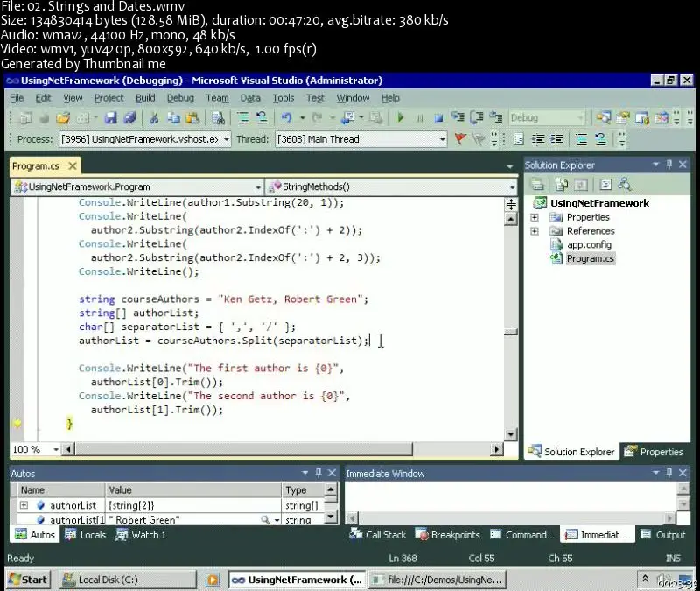Click the Value column header in Autos
The width and height of the screenshot is (700, 591).
click(x=193, y=490)
